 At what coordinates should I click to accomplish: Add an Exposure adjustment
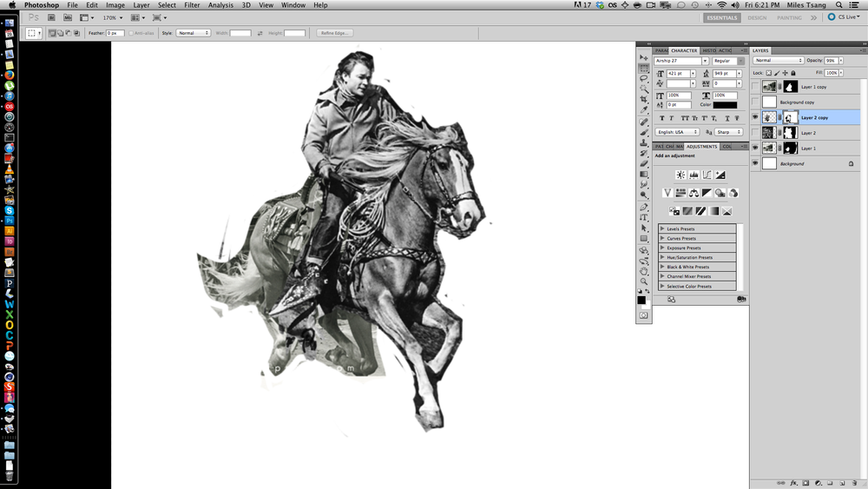click(720, 175)
